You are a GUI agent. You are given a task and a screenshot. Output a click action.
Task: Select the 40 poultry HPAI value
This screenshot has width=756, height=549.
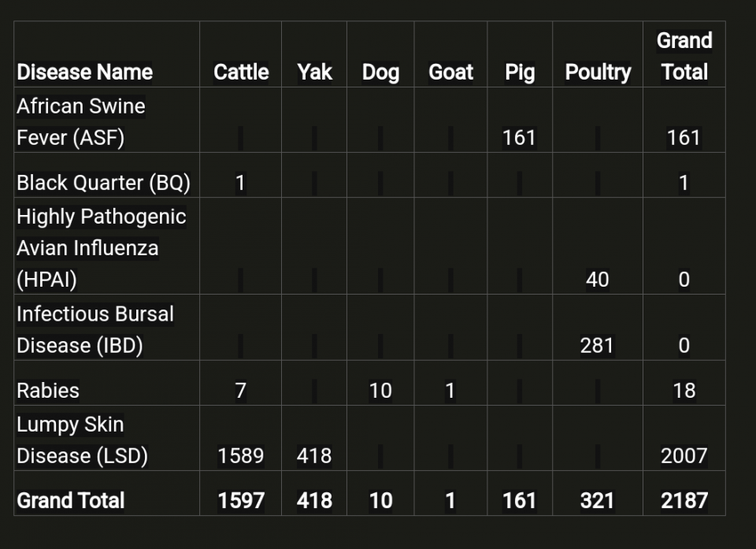tap(597, 280)
